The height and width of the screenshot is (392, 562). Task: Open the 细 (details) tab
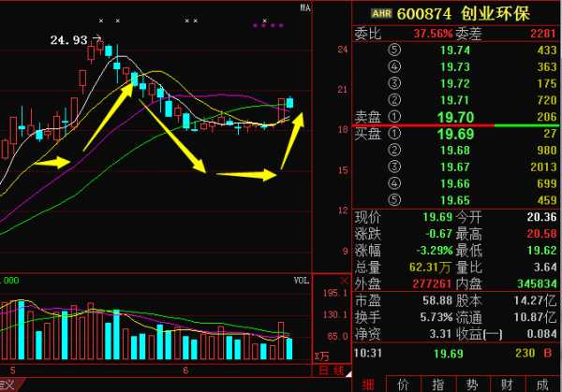(x=368, y=384)
